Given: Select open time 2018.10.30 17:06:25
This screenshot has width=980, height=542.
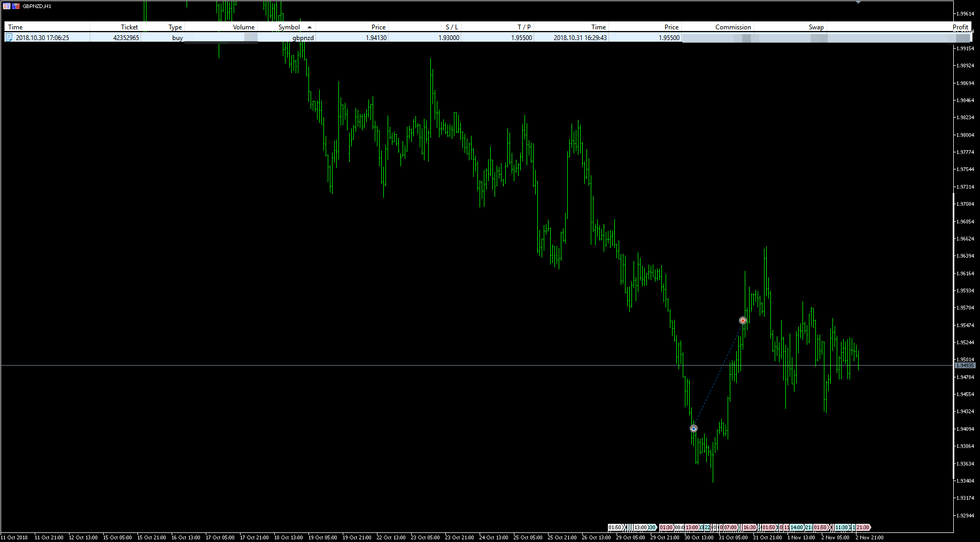Looking at the screenshot, I should pos(42,38).
